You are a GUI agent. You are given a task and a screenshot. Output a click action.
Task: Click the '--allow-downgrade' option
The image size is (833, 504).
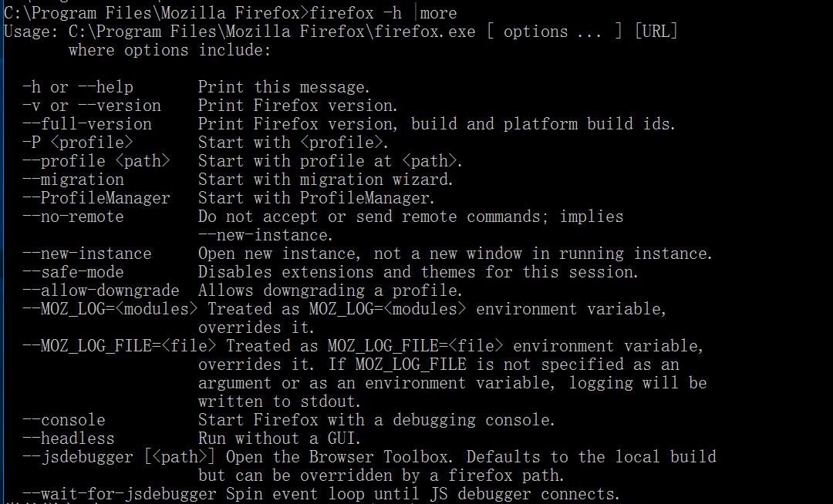tap(101, 291)
